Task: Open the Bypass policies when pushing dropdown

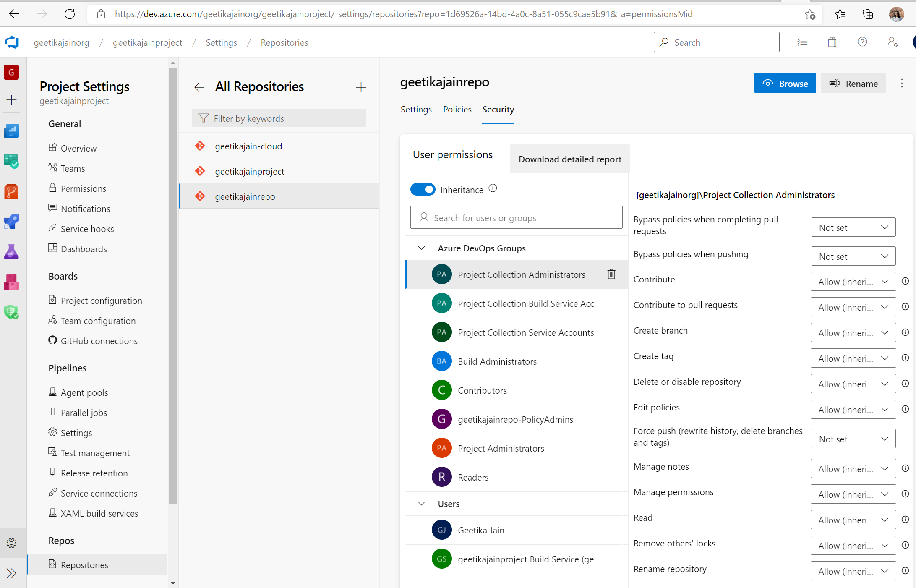Action: (x=853, y=256)
